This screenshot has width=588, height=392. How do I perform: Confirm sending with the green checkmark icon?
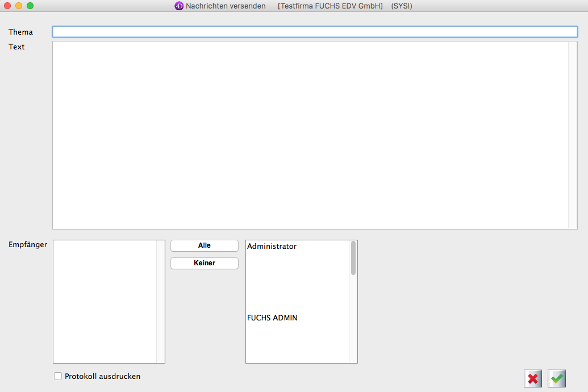pos(557,378)
